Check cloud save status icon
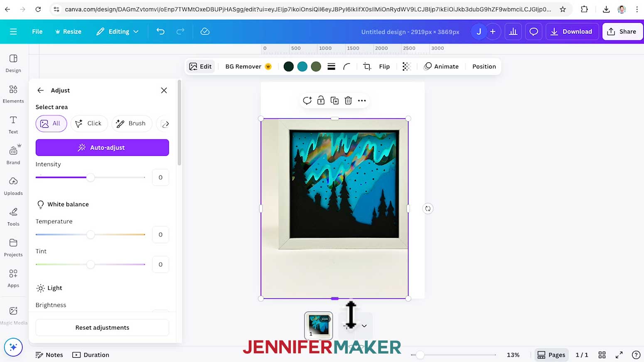This screenshot has height=362, width=644. 205,32
